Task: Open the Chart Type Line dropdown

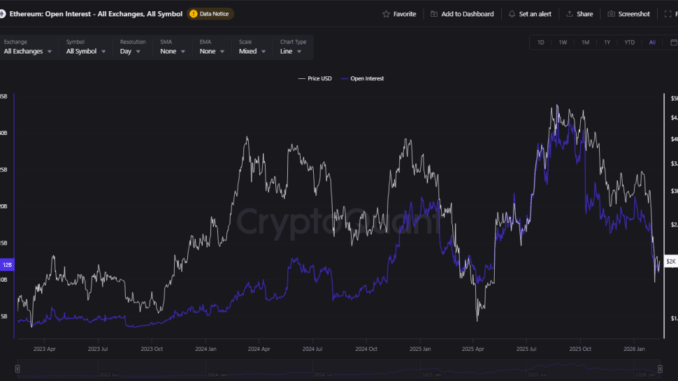Action: point(291,51)
